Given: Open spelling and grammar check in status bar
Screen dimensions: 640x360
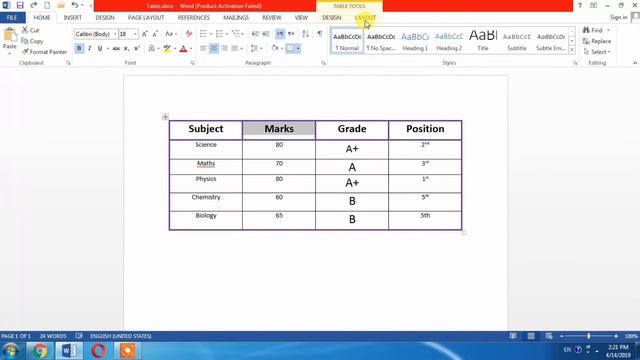Looking at the screenshot, I should tap(79, 336).
